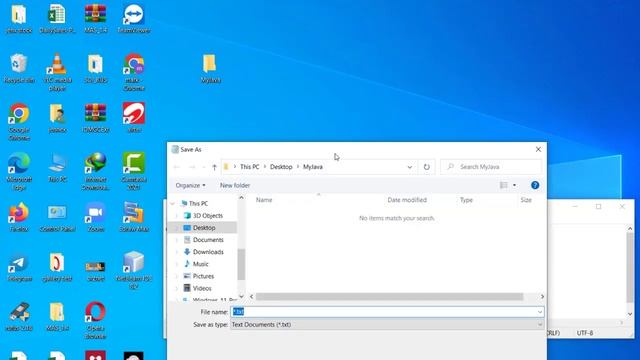The height and width of the screenshot is (360, 640).
Task: Launch the Zoom desktop shortcut
Action: pyautogui.click(x=96, y=217)
